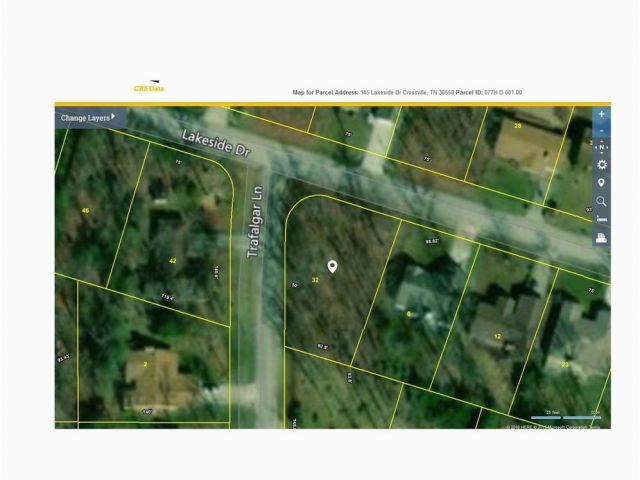
Task: Select parcel number 2 house lot
Action: pyautogui.click(x=145, y=364)
